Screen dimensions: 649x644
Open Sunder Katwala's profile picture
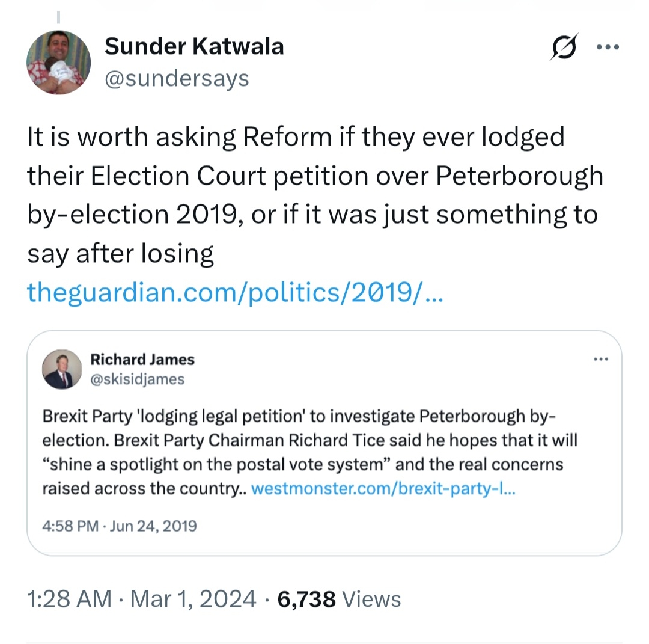pos(59,63)
